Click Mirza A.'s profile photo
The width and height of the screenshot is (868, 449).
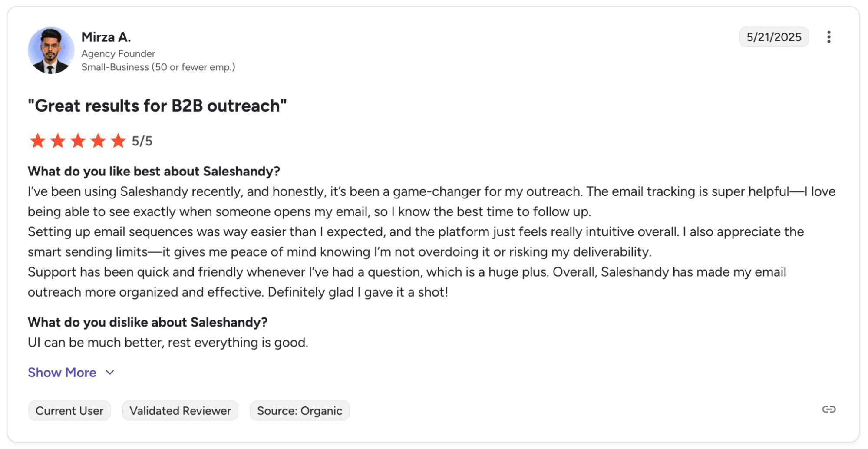(51, 50)
